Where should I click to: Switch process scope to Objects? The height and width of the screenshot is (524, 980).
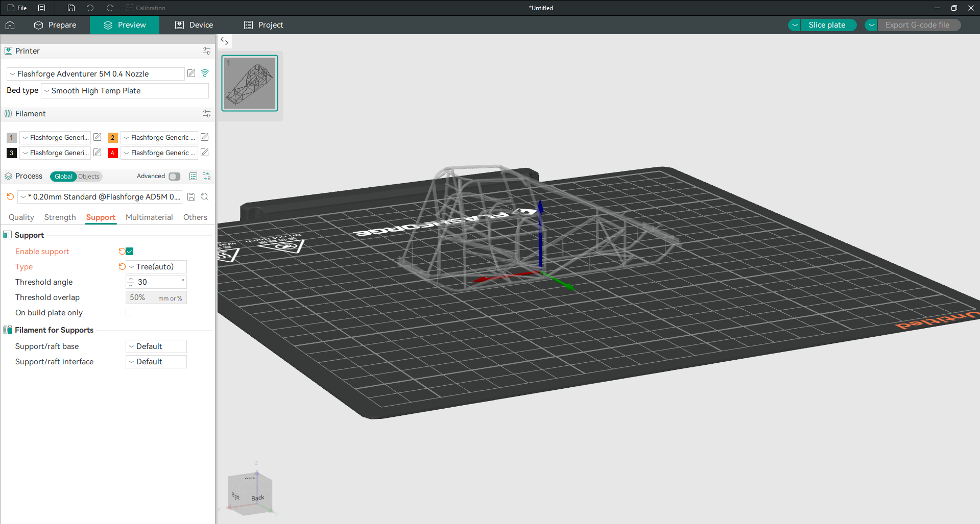point(89,177)
